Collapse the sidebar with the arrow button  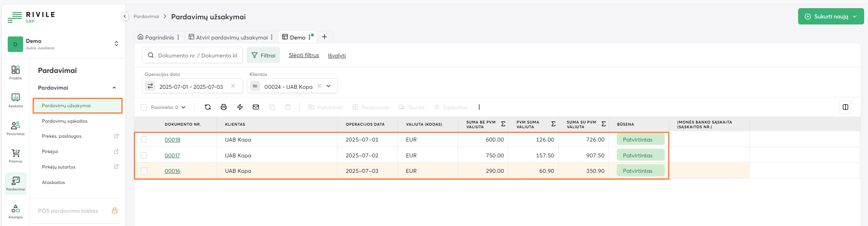[125, 16]
